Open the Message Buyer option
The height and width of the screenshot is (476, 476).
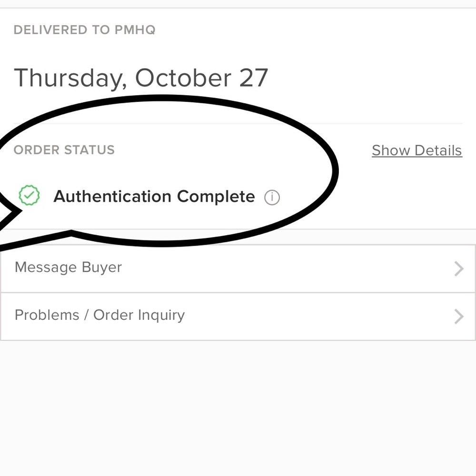(68, 268)
